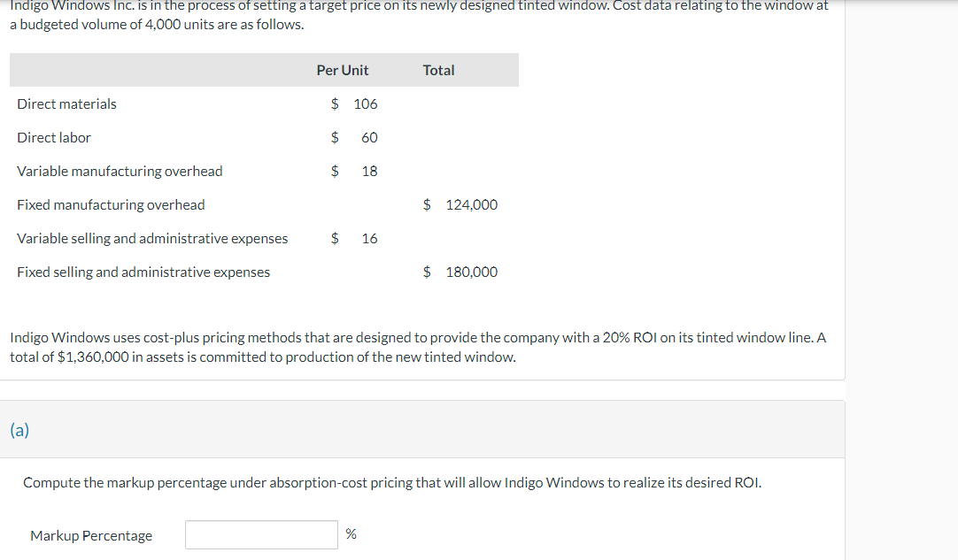The height and width of the screenshot is (560, 958).
Task: Select the Direct materials row label
Action: tap(66, 104)
